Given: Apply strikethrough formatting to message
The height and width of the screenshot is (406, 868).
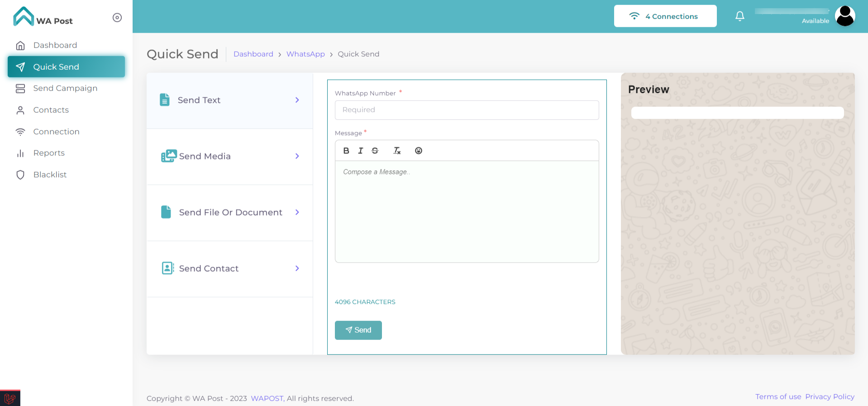Looking at the screenshot, I should click(375, 151).
